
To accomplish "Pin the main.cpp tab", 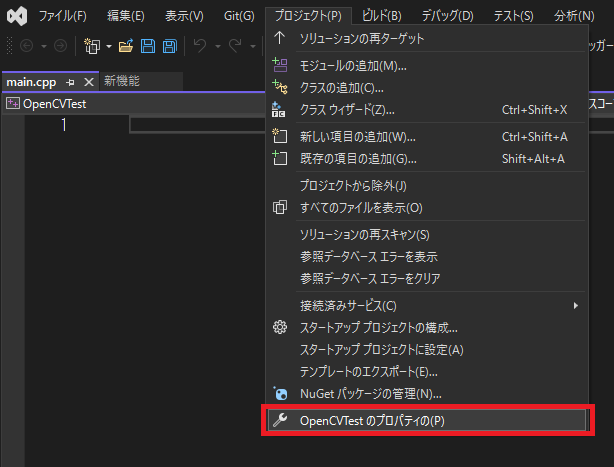I will click(x=70, y=82).
